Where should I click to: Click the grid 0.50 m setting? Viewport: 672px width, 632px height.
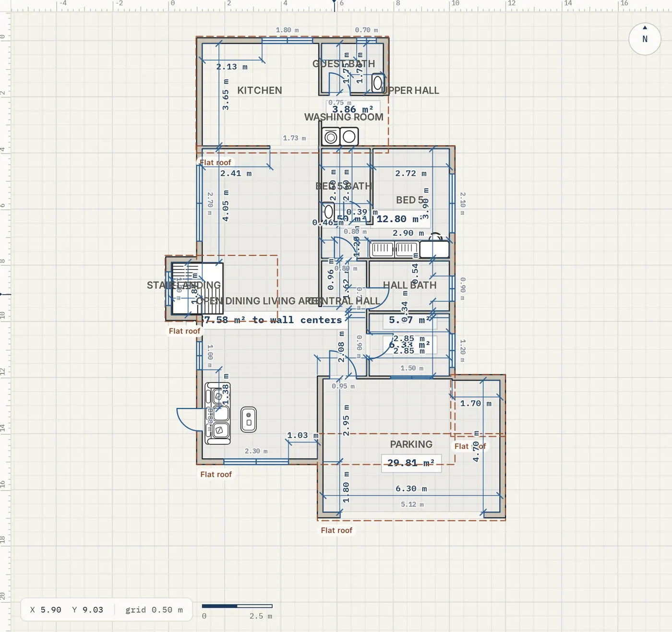(x=154, y=610)
